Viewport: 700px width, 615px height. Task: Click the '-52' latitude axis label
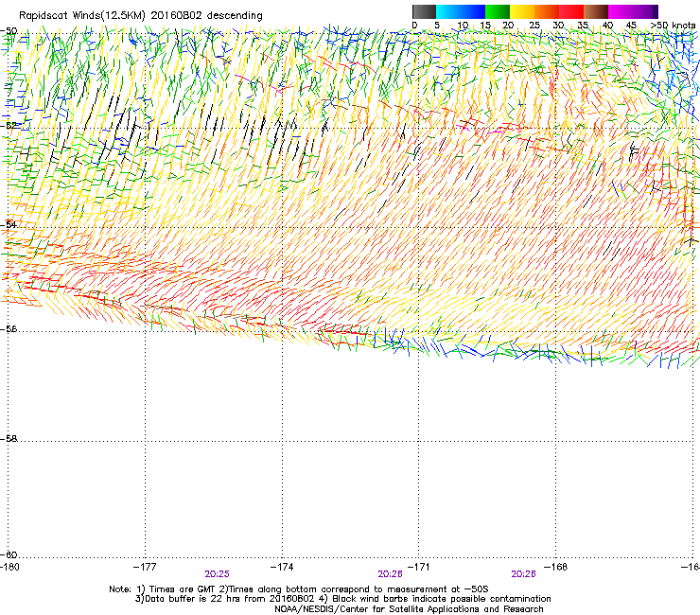9,126
